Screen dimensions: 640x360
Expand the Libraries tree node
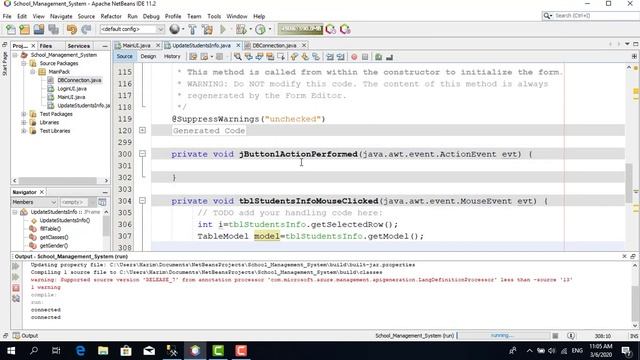[24, 122]
